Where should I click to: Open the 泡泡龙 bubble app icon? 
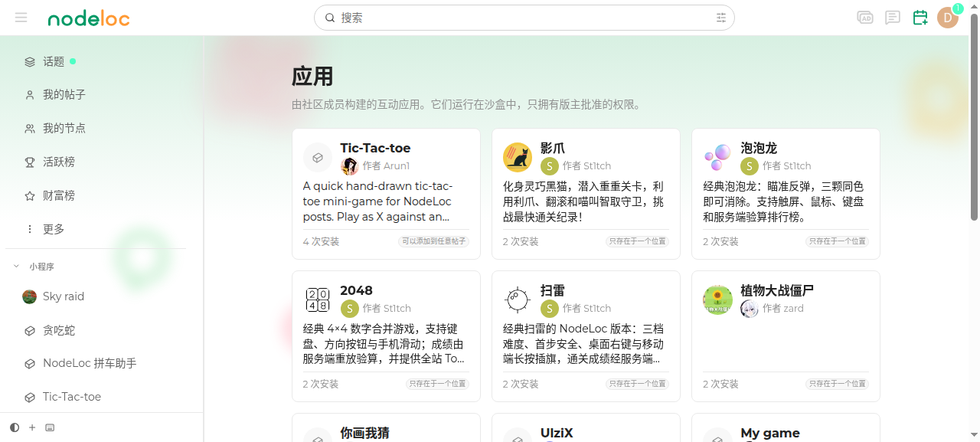[x=717, y=157]
